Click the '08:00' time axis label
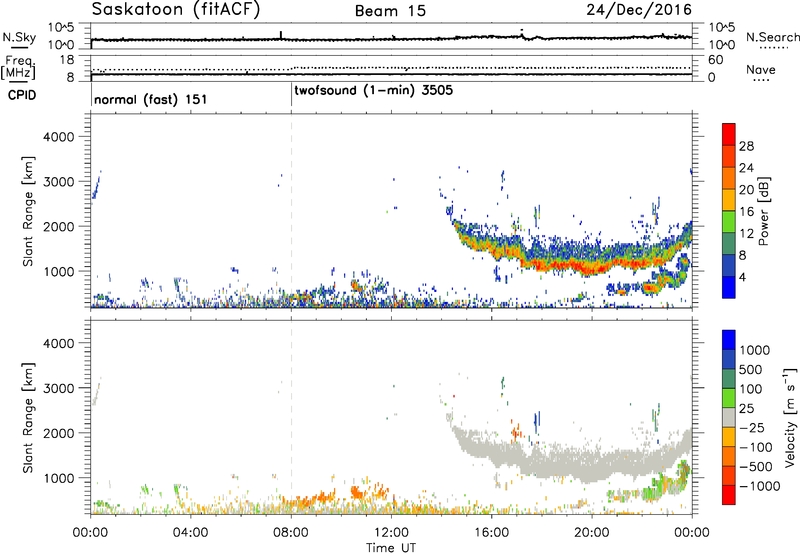Image resolution: width=800 pixels, height=554 pixels. tap(291, 533)
